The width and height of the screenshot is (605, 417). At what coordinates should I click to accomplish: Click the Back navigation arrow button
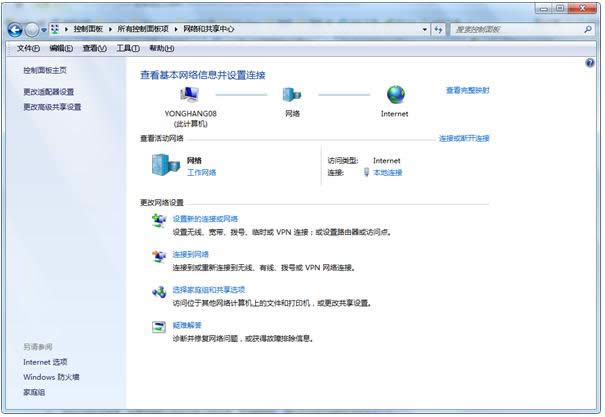[x=15, y=30]
